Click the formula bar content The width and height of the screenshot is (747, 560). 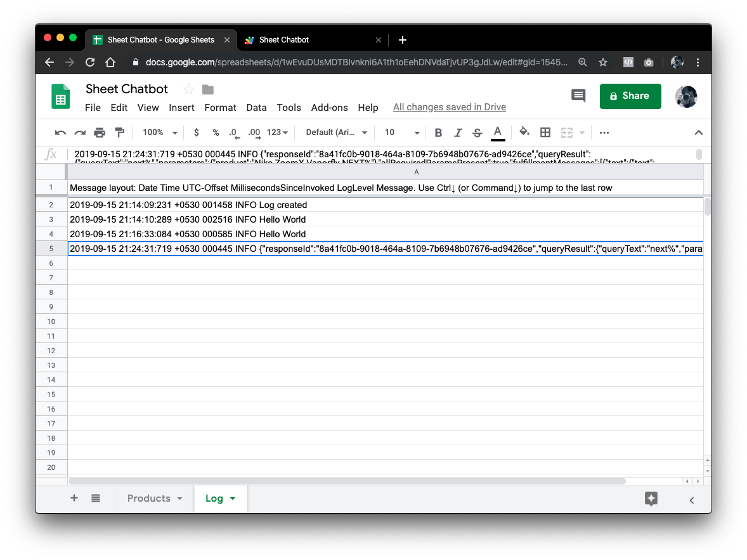(381, 154)
